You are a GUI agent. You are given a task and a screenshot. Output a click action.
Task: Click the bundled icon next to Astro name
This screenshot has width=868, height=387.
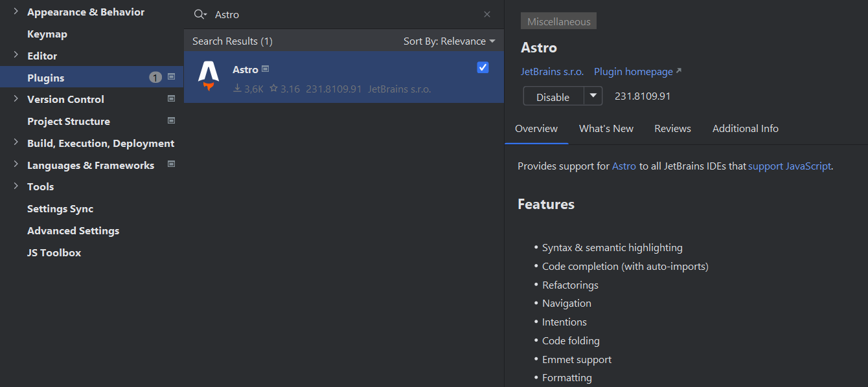point(266,69)
